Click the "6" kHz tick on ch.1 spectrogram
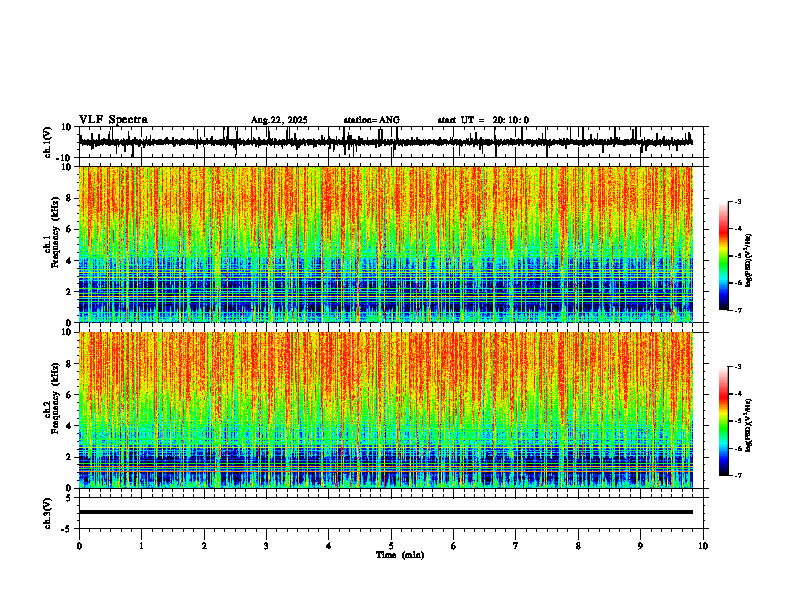 click(x=69, y=229)
